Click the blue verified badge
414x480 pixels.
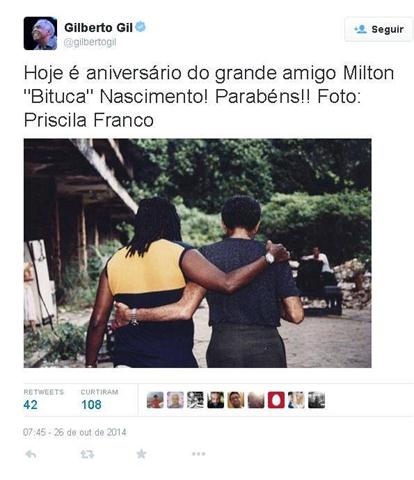[140, 27]
